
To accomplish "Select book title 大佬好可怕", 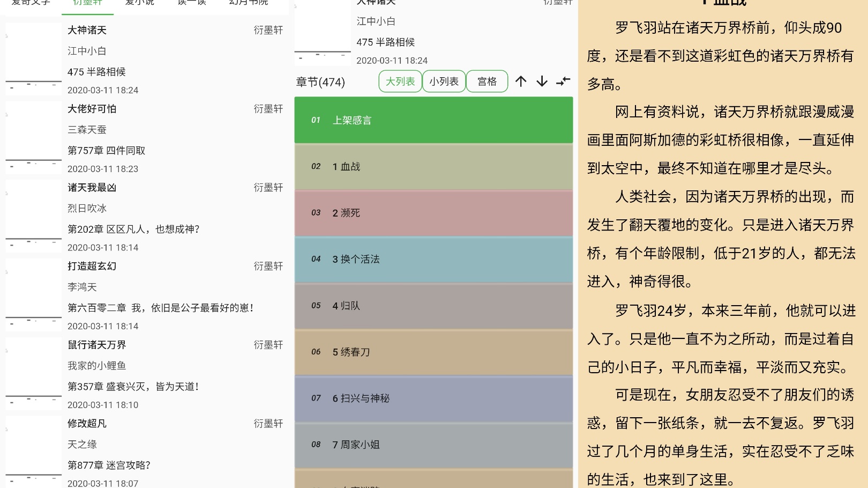I will pyautogui.click(x=92, y=109).
